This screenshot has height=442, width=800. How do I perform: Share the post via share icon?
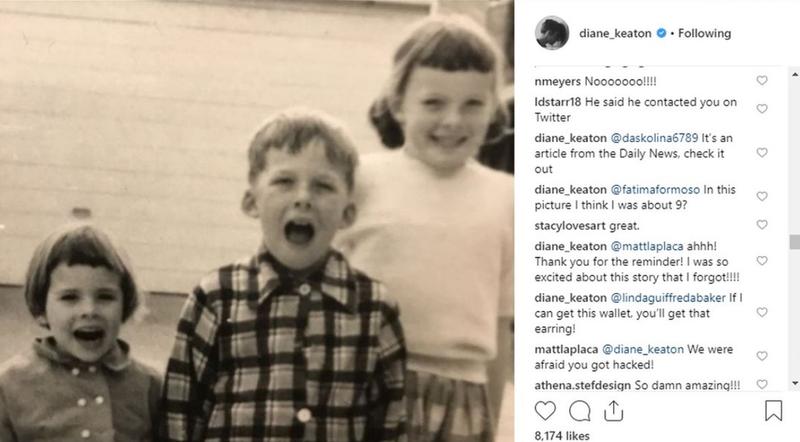pos(614,411)
